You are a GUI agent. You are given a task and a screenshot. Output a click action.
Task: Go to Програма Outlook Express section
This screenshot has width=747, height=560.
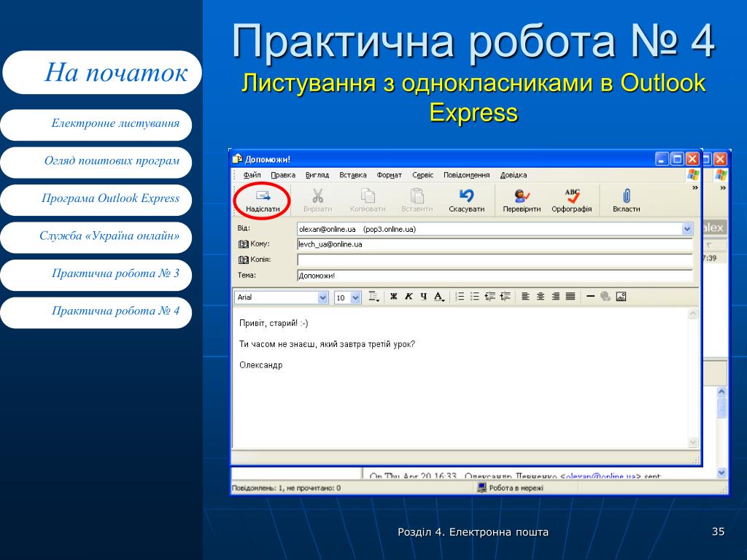click(x=96, y=200)
